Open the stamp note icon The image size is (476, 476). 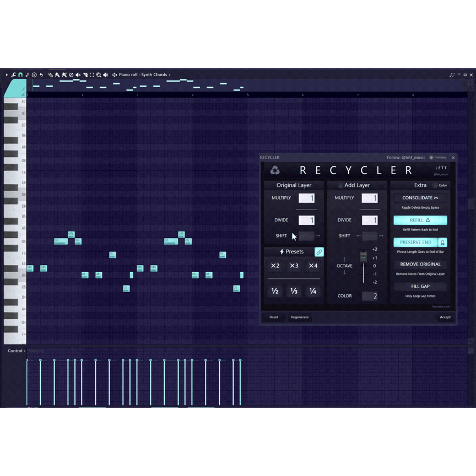click(28, 75)
